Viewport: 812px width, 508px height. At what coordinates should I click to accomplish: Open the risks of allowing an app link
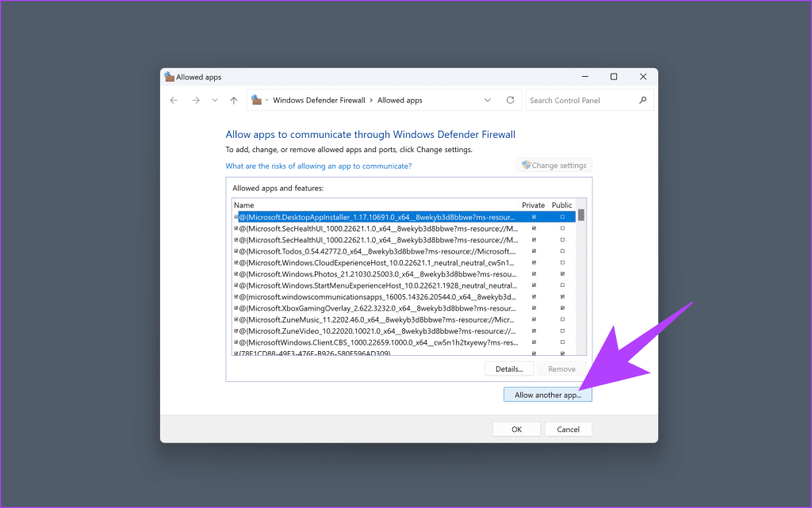(x=319, y=166)
